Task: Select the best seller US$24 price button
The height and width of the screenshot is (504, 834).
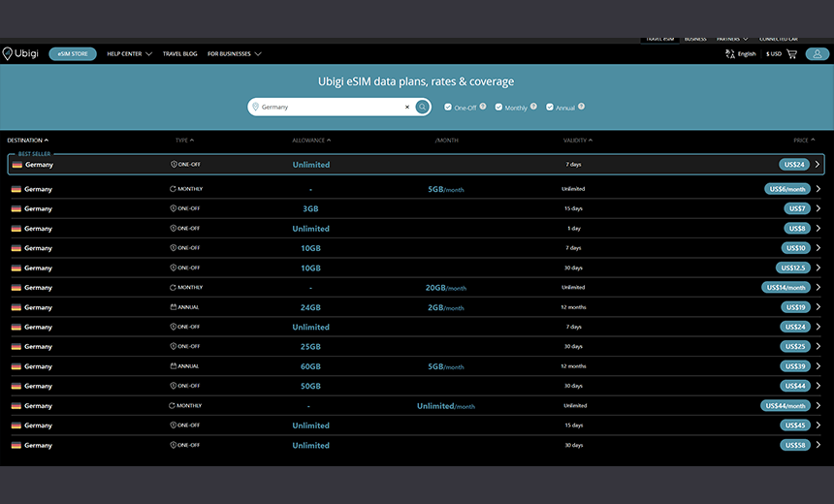Action: 794,164
